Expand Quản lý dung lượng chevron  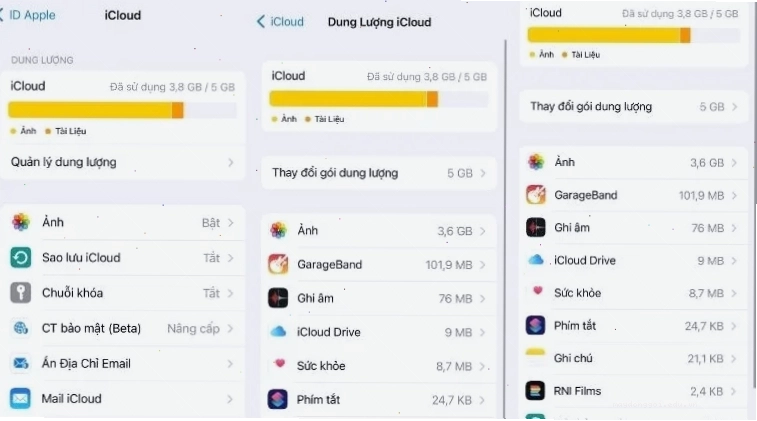(x=231, y=163)
